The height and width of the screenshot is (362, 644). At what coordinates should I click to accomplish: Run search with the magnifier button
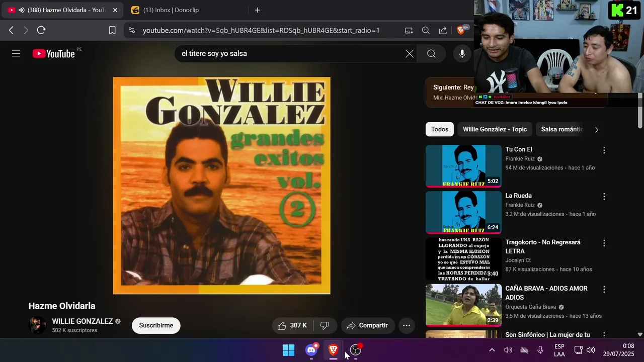point(431,54)
